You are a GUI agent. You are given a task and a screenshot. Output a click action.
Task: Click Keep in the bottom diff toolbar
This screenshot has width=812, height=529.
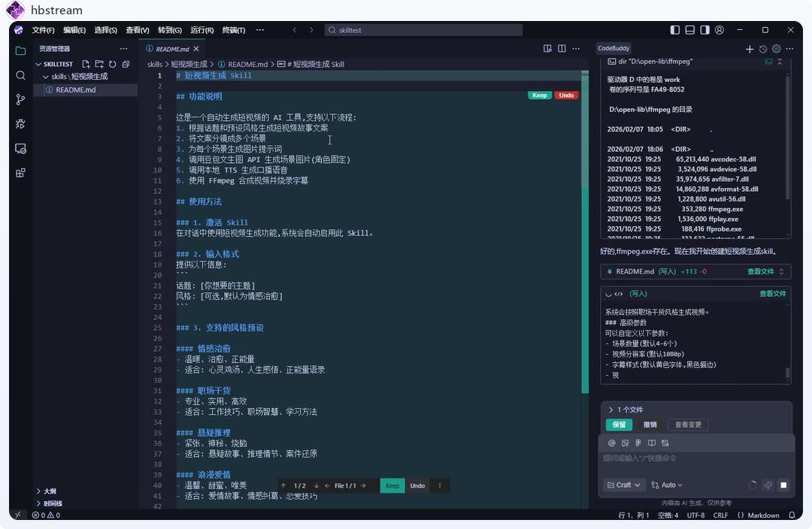click(392, 485)
